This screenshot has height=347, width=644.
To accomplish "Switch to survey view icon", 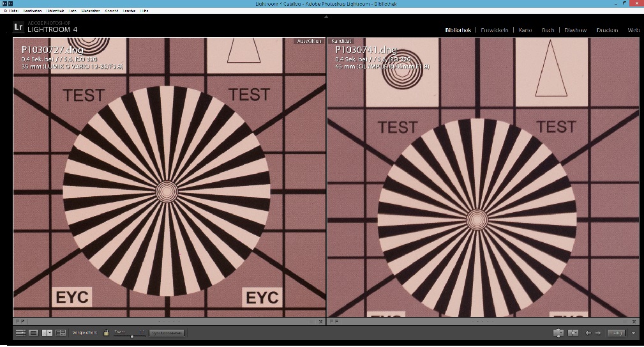I will point(61,332).
